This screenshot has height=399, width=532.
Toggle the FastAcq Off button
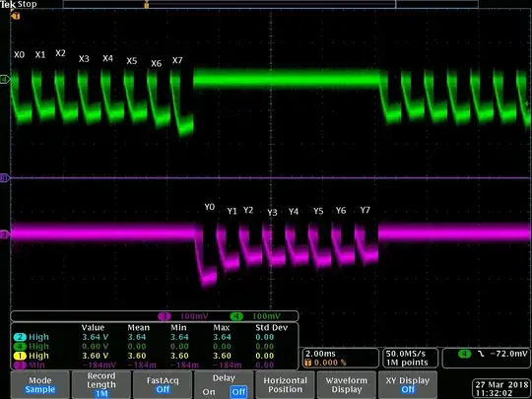point(163,385)
